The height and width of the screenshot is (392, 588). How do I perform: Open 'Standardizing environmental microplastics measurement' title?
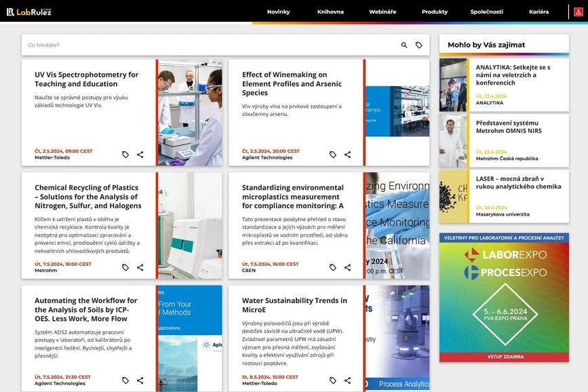[x=293, y=197]
